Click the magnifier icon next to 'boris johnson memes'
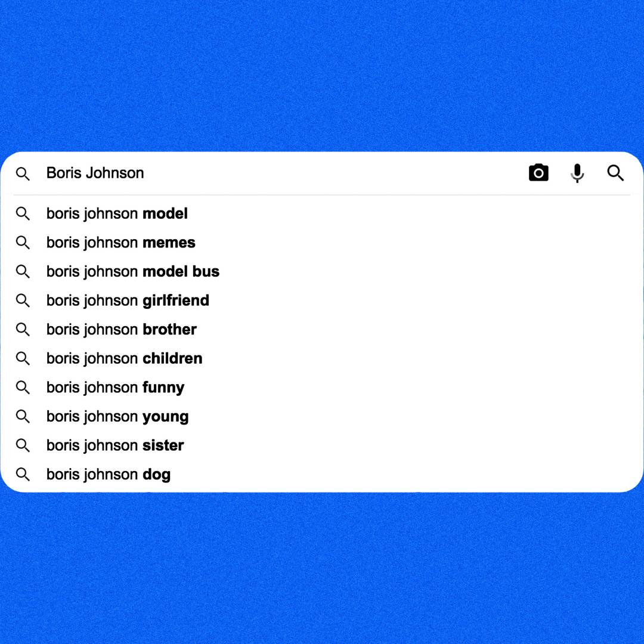Image resolution: width=644 pixels, height=644 pixels. 23,243
